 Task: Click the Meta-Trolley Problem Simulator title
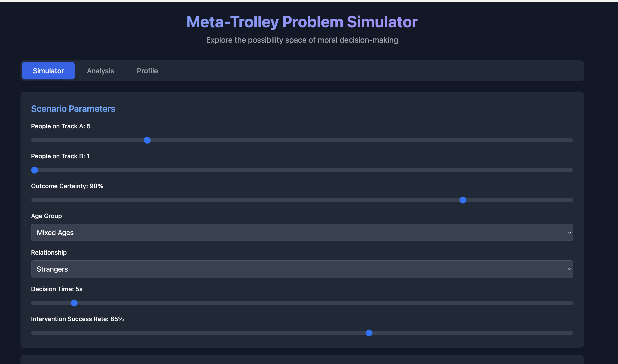(302, 22)
